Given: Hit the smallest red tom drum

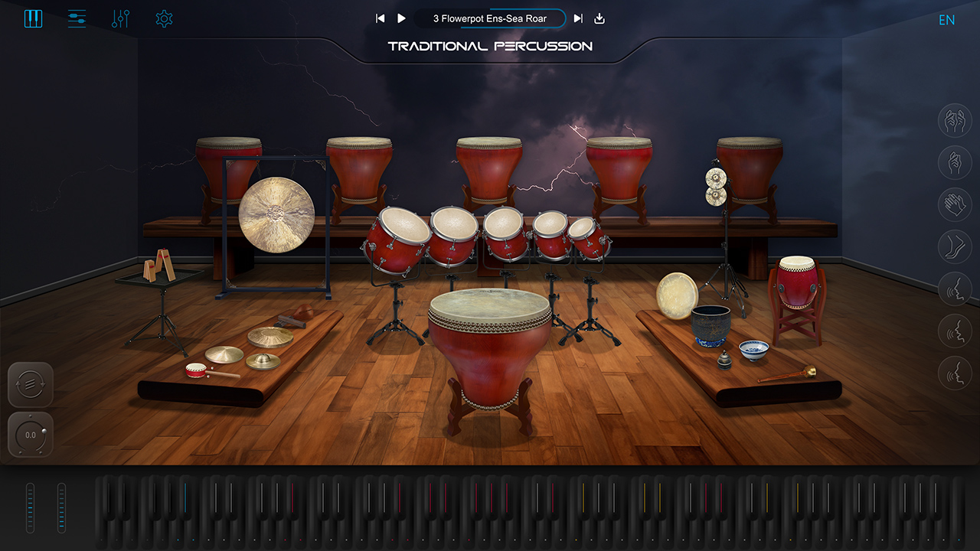Looking at the screenshot, I should (588, 237).
